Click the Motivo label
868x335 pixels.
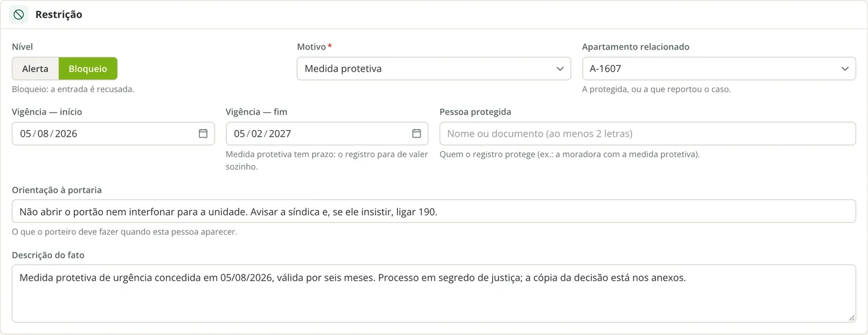pyautogui.click(x=311, y=47)
